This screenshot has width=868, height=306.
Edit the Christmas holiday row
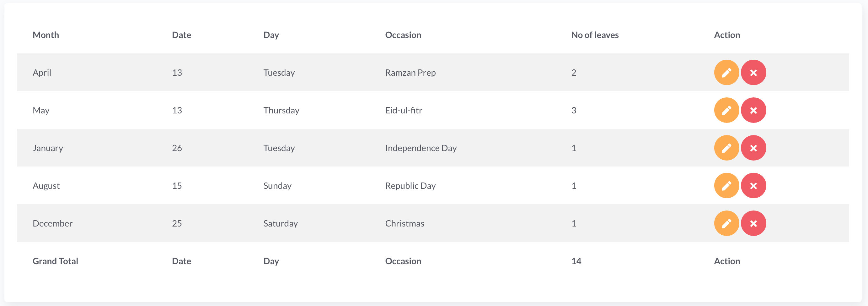tap(726, 223)
